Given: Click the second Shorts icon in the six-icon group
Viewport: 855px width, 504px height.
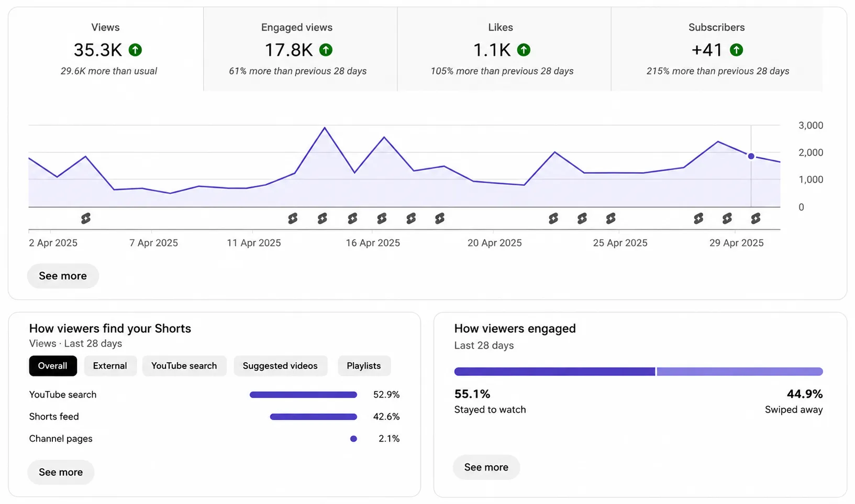Looking at the screenshot, I should (x=323, y=218).
